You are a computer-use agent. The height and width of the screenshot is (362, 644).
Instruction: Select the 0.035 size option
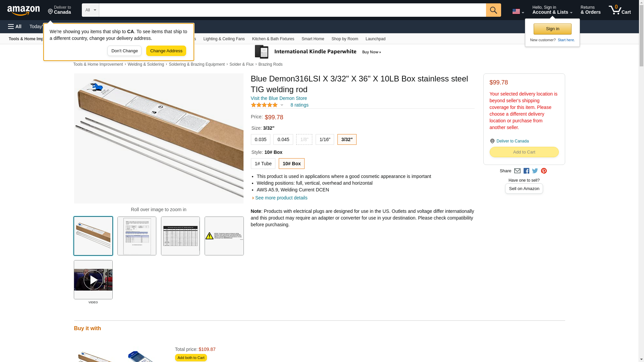tap(260, 139)
